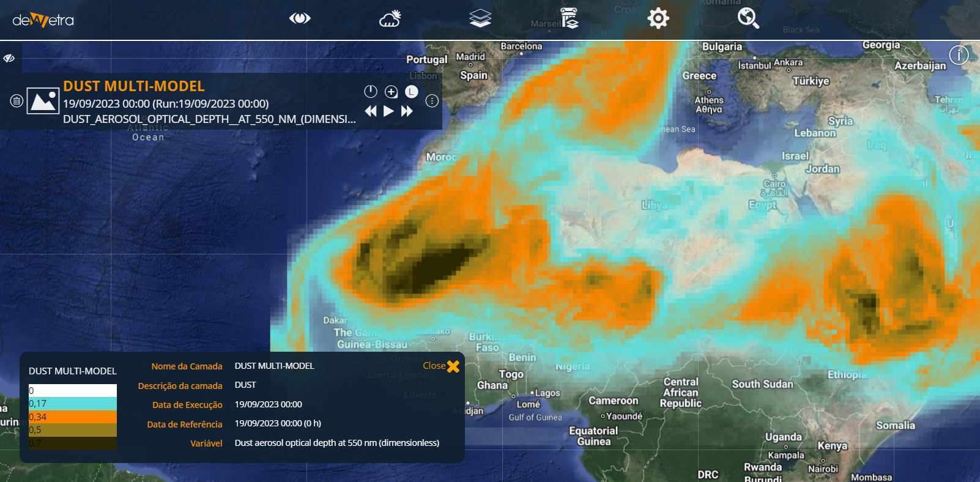
Task: Click the olive legend swatch labeled 0,5
Action: [x=73, y=430]
